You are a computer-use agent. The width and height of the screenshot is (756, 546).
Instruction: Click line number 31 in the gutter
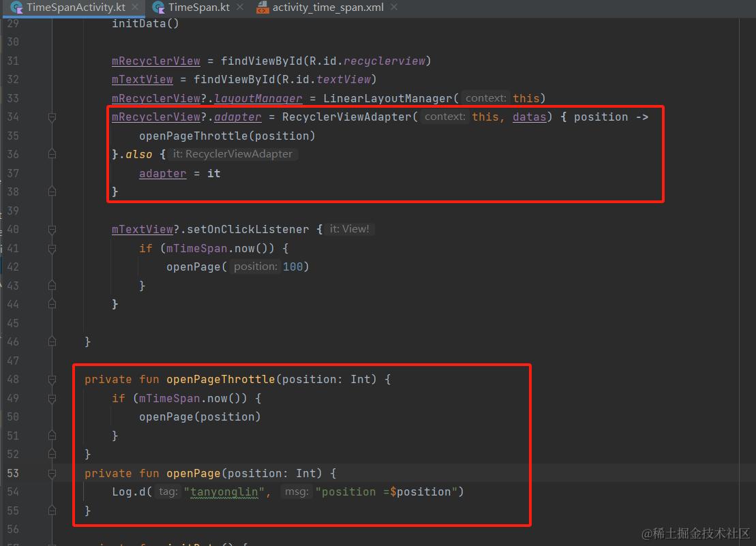coord(13,61)
